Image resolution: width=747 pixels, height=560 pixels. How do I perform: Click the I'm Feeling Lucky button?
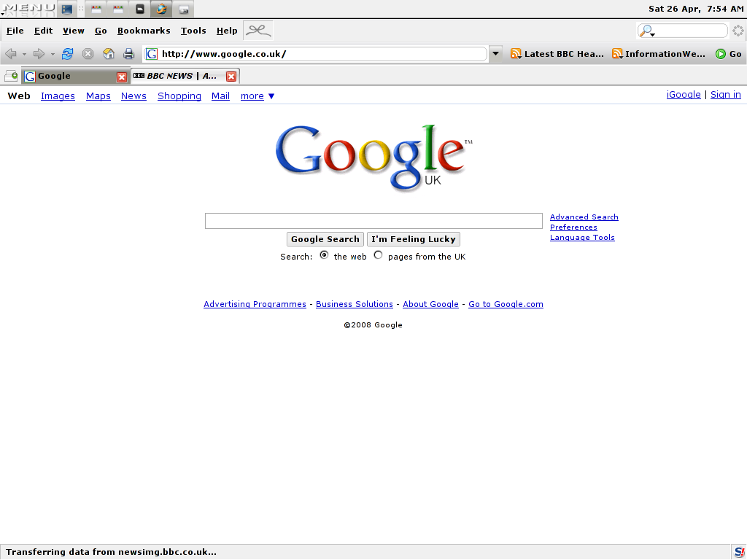414,239
